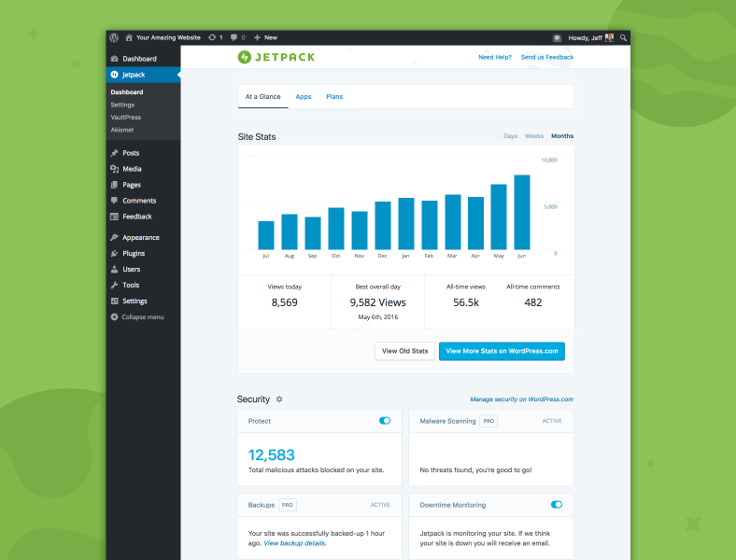The image size is (736, 560).
Task: Switch the Site Stats chart to Weeks
Action: pyautogui.click(x=534, y=136)
